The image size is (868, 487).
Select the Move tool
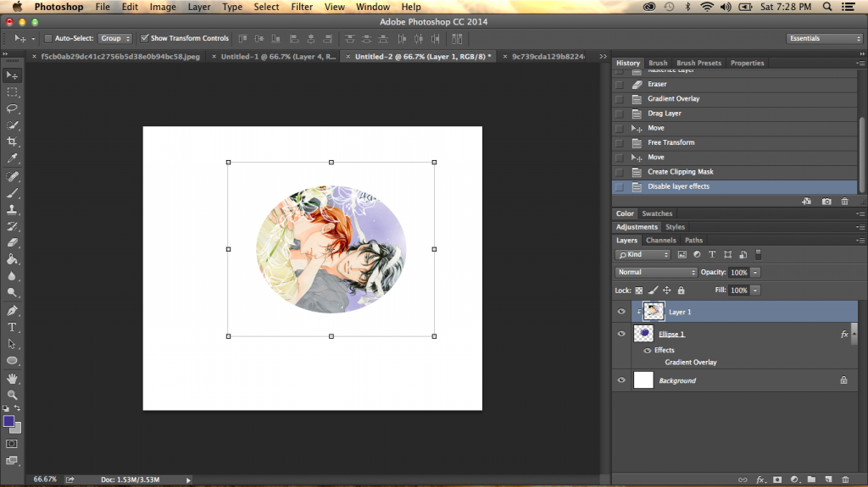(12, 75)
